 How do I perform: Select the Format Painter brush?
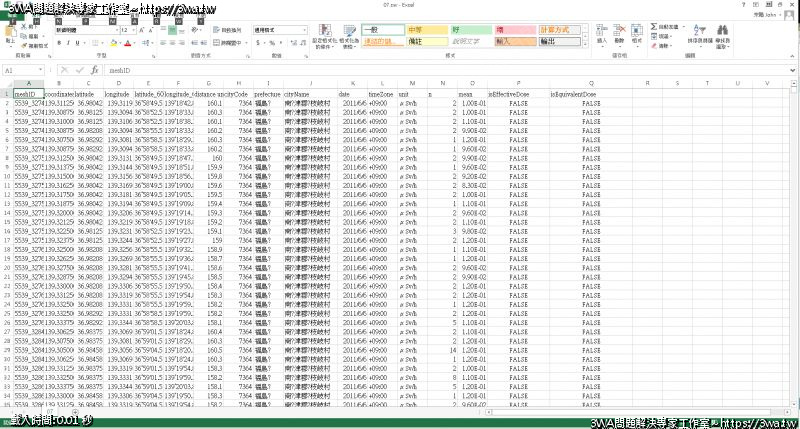pos(24,45)
